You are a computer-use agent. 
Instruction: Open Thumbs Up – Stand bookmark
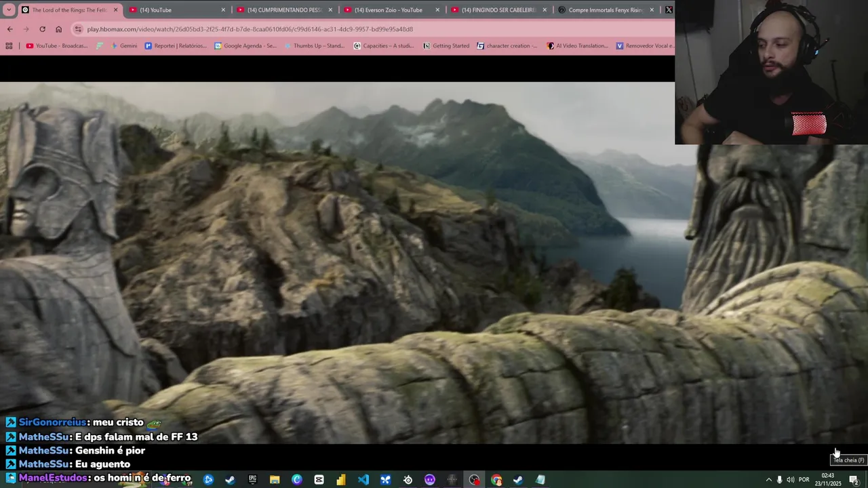click(314, 46)
